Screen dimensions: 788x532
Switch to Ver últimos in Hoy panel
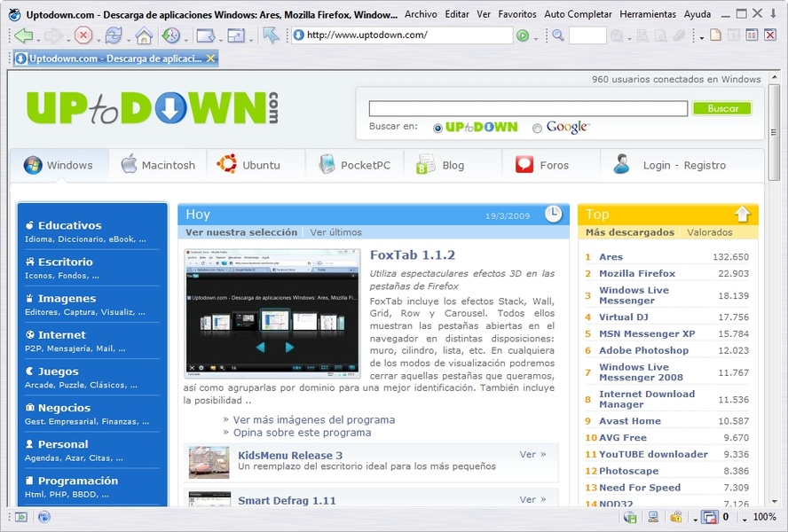pyautogui.click(x=335, y=232)
